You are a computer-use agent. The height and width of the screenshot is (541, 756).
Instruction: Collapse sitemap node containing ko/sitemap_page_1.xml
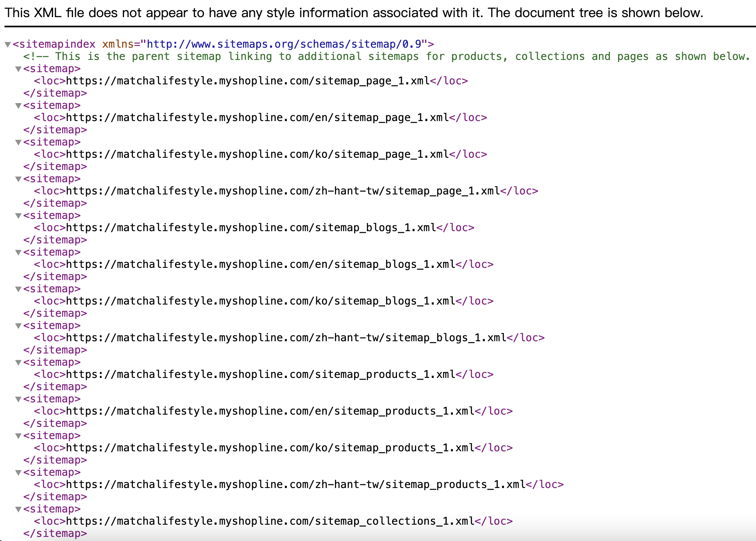tap(18, 142)
